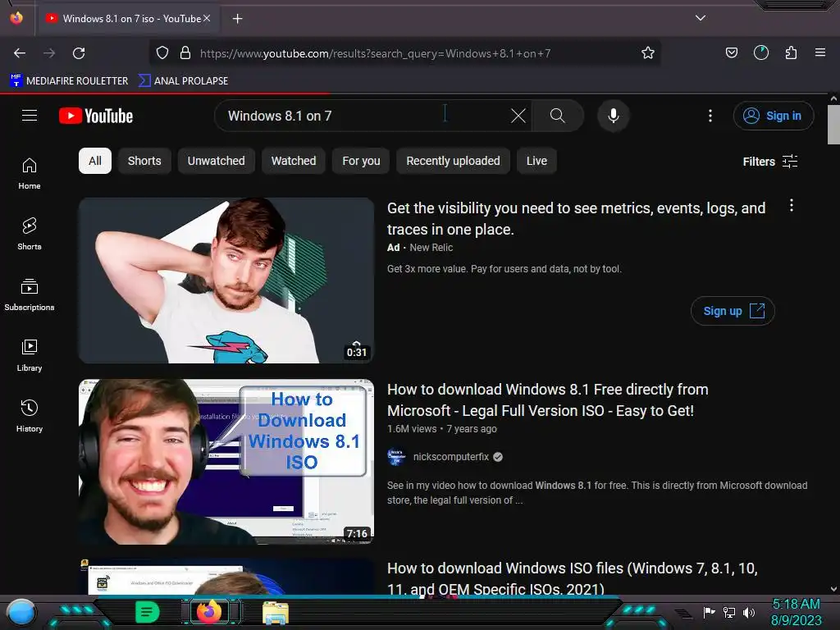Open the YouTube guide hamburger menu

[30, 116]
